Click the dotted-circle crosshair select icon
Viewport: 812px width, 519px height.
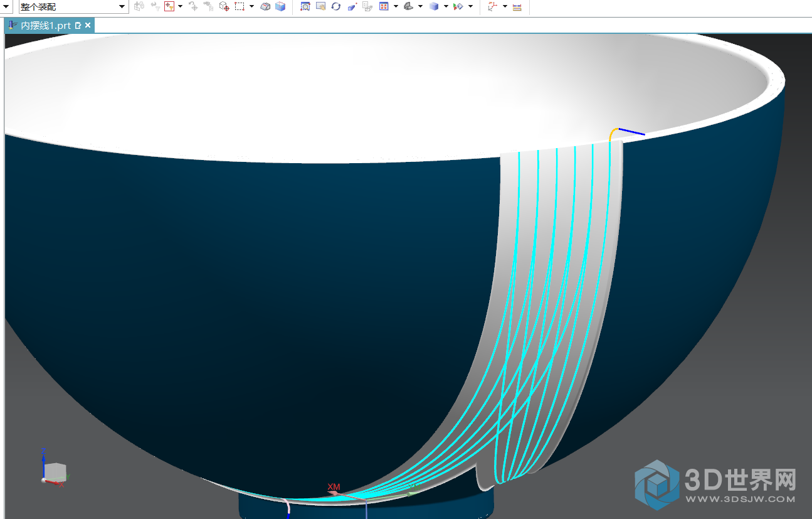pyautogui.click(x=224, y=6)
